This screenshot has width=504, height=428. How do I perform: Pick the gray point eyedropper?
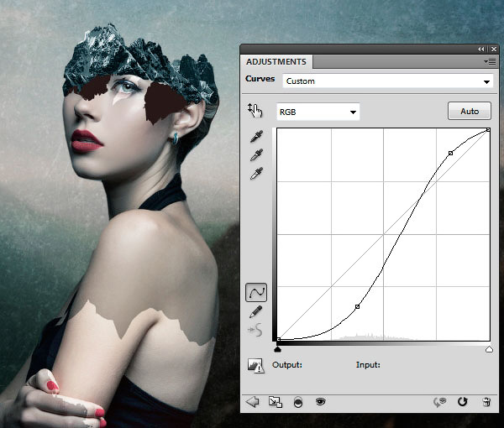[x=256, y=154]
